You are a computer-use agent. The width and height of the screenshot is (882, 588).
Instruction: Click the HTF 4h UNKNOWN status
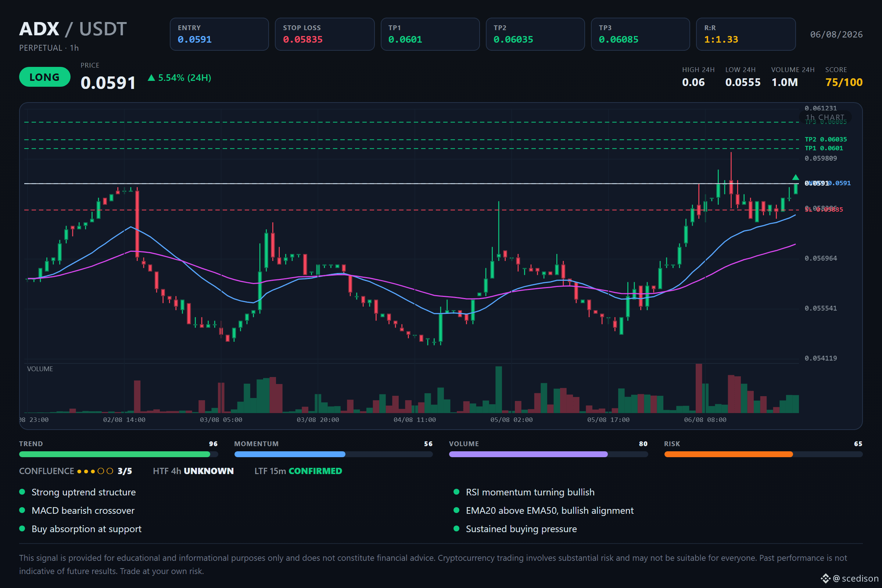193,471
